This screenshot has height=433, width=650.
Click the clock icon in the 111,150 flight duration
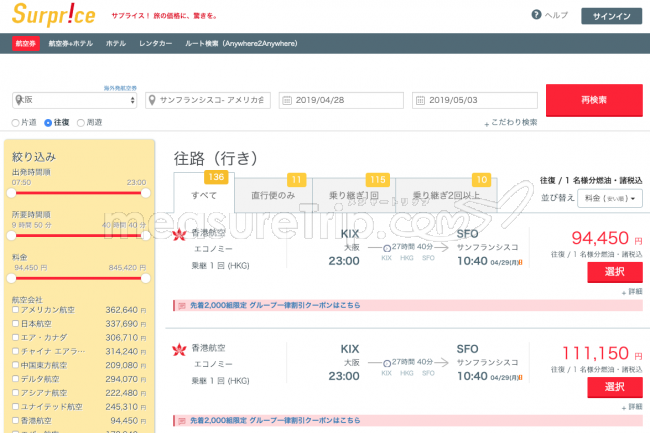(387, 363)
